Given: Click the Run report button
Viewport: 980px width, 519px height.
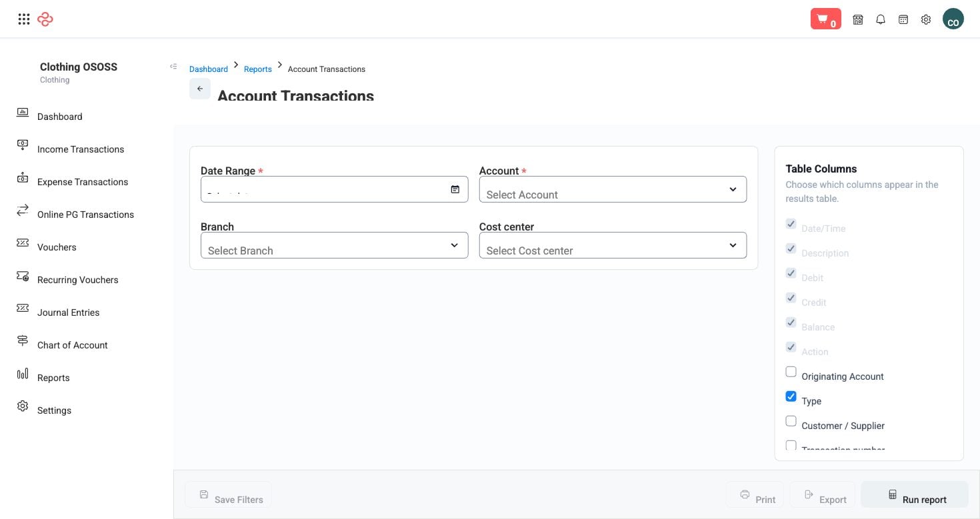Looking at the screenshot, I should [915, 495].
